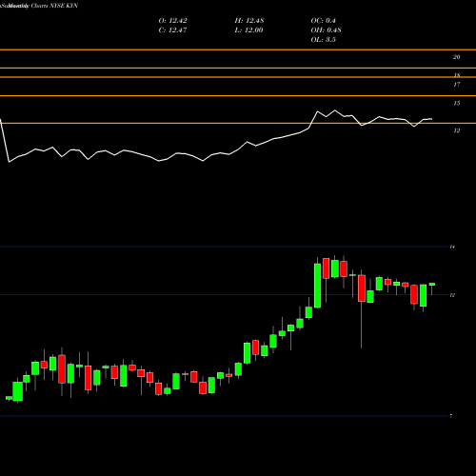Select the high value 'H: 12.48'
Screen dimensions: 476x476
[249, 21]
